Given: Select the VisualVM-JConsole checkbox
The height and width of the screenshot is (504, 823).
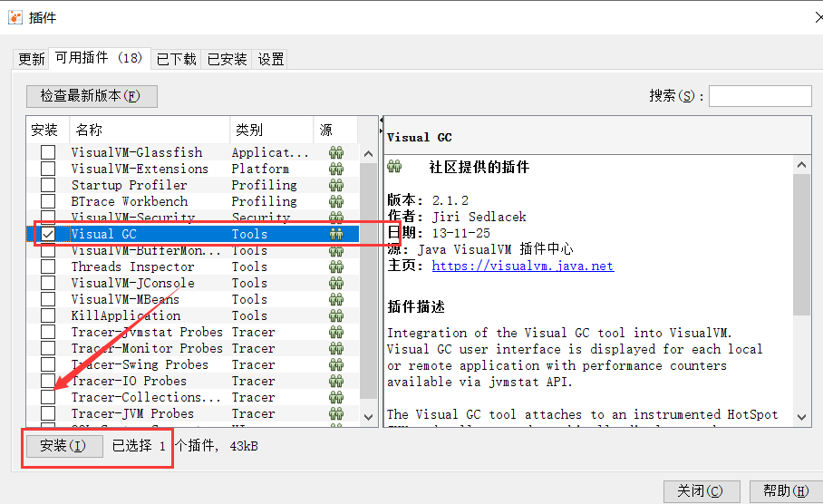Looking at the screenshot, I should (x=48, y=283).
